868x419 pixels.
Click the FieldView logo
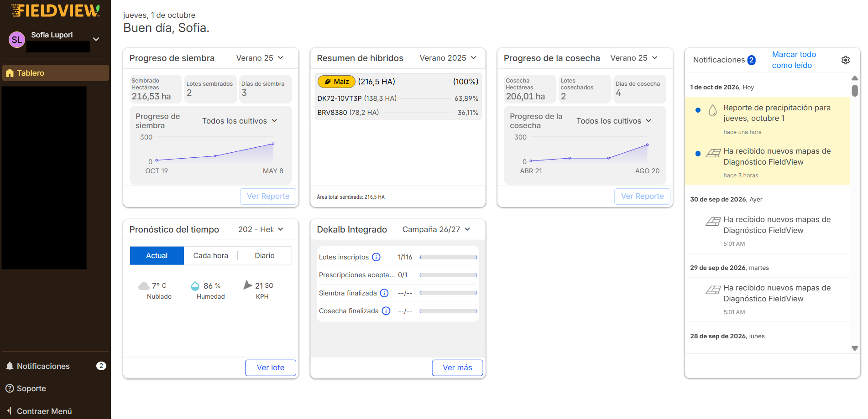55,10
